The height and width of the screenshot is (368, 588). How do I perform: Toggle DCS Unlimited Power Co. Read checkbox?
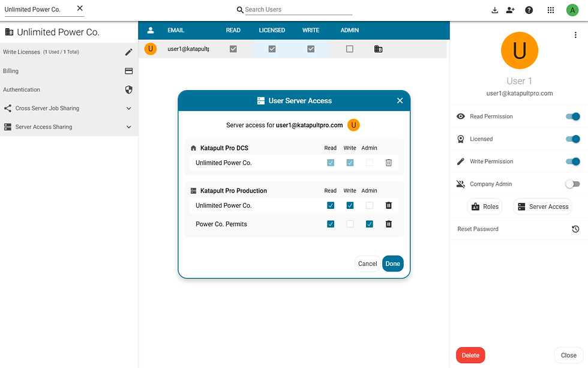(x=331, y=163)
